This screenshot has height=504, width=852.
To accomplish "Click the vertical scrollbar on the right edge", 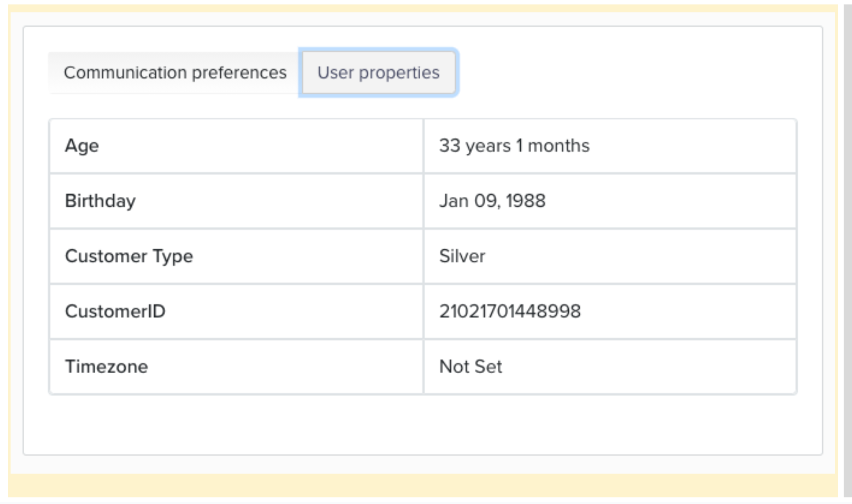I will 848,251.
